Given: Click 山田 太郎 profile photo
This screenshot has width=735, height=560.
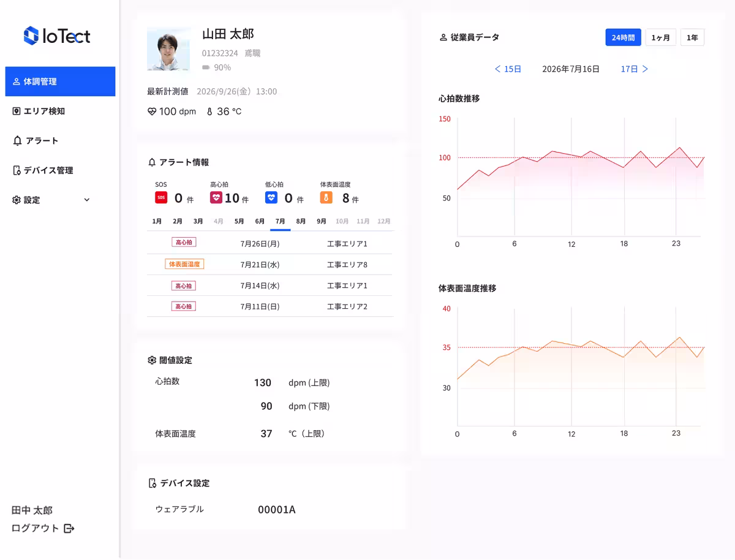Looking at the screenshot, I should coord(168,48).
